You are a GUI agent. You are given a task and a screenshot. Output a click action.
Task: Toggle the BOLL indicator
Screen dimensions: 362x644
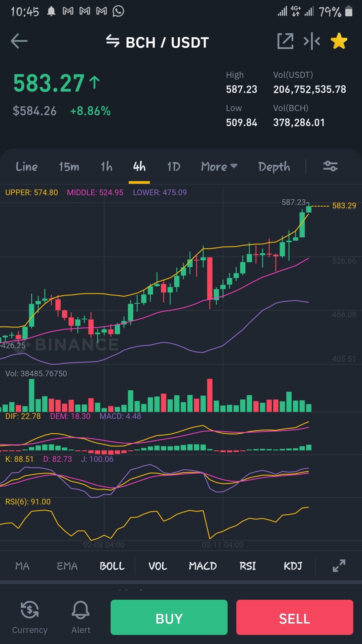coord(112,566)
